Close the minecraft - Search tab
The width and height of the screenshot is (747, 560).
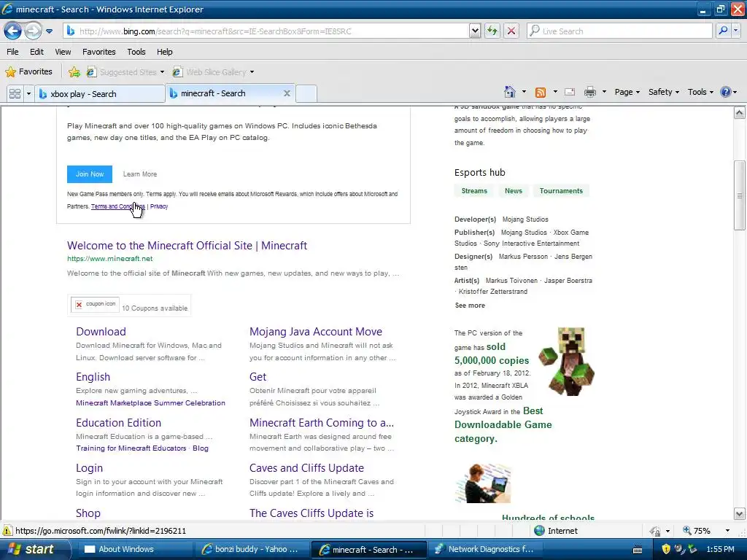pyautogui.click(x=287, y=93)
